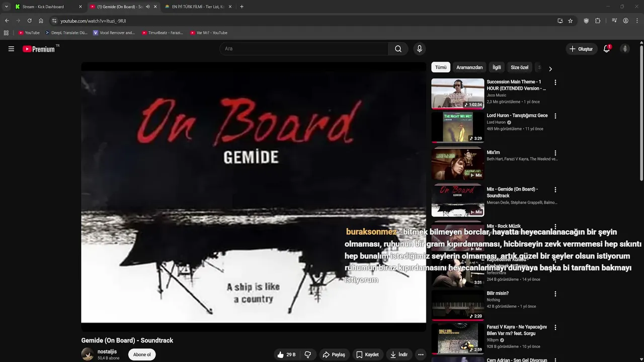Like the video with thumbs up
644x362 pixels.
[x=286, y=354]
